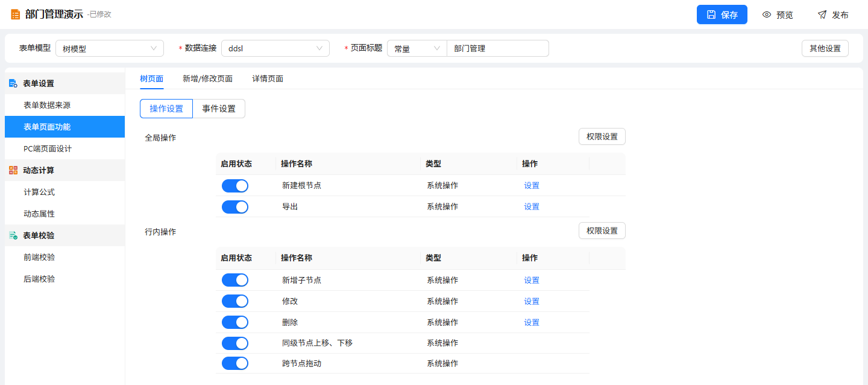Click 设置 link for 删除
Screen dimensions: 868x385
tap(532, 323)
